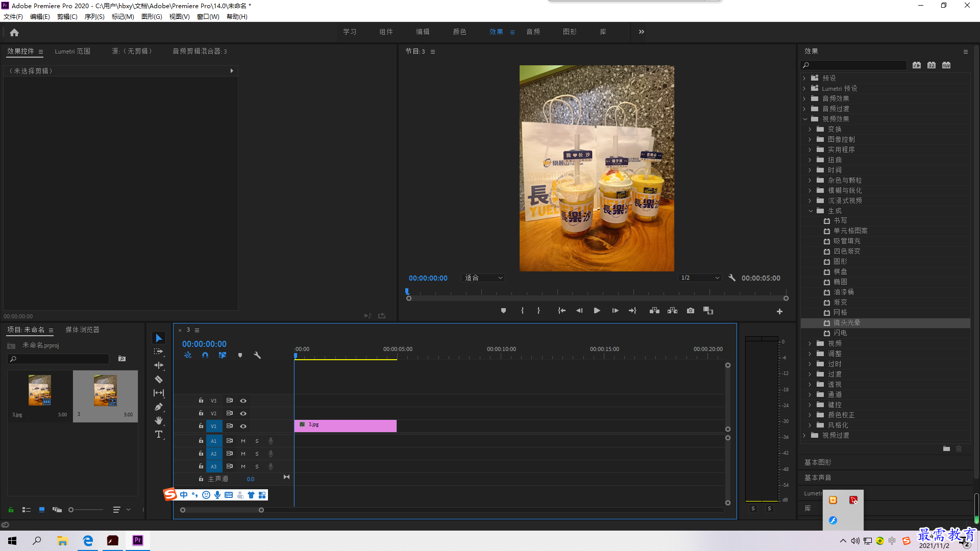
Task: Click Accelerated Effects filter icon in Effects panel
Action: tap(917, 65)
